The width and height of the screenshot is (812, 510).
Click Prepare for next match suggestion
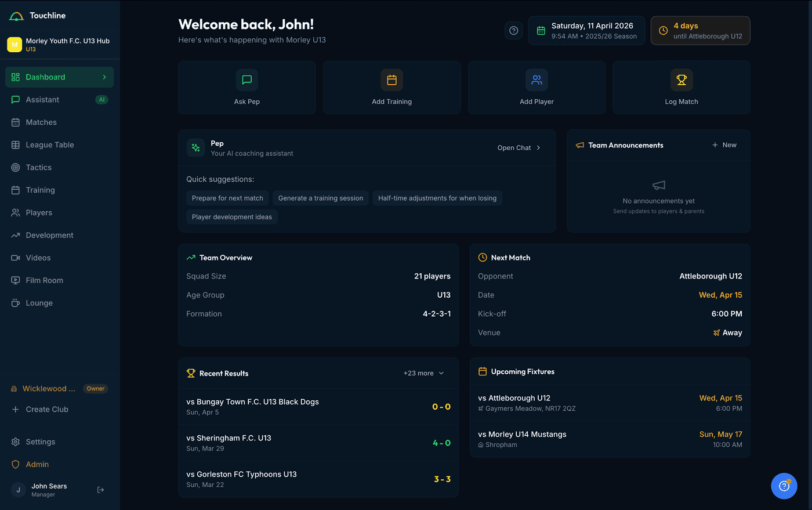tap(227, 198)
